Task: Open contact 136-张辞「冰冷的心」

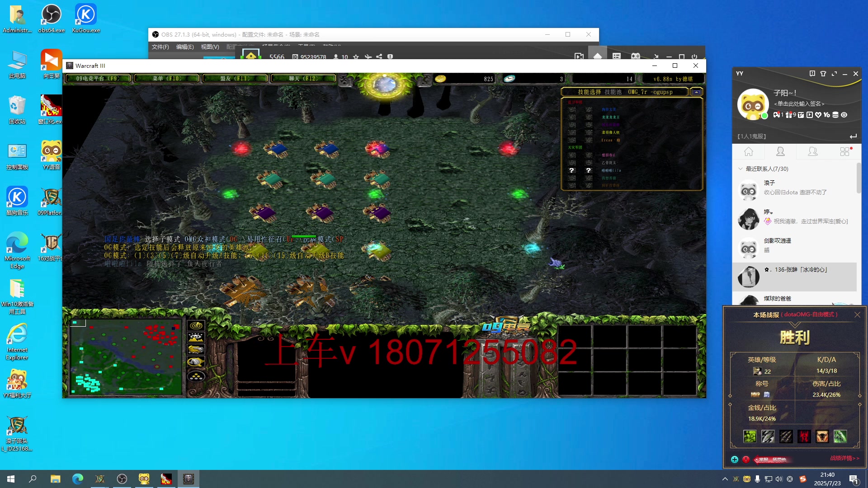Action: [x=794, y=277]
